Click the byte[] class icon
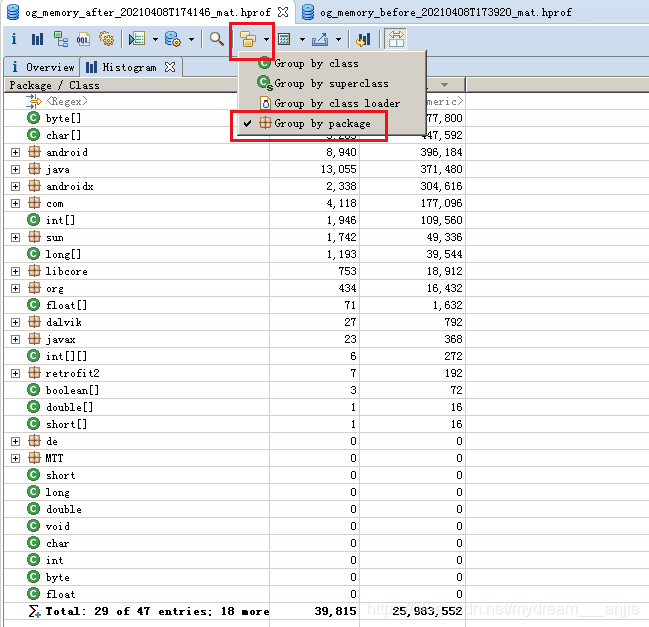This screenshot has width=649, height=627. click(x=34, y=118)
